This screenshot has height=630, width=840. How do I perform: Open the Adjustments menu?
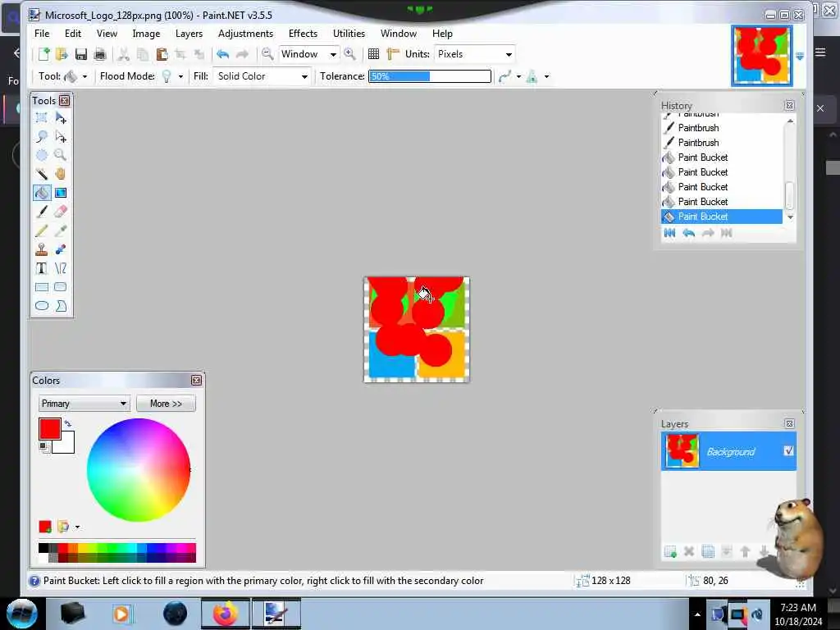click(x=245, y=33)
